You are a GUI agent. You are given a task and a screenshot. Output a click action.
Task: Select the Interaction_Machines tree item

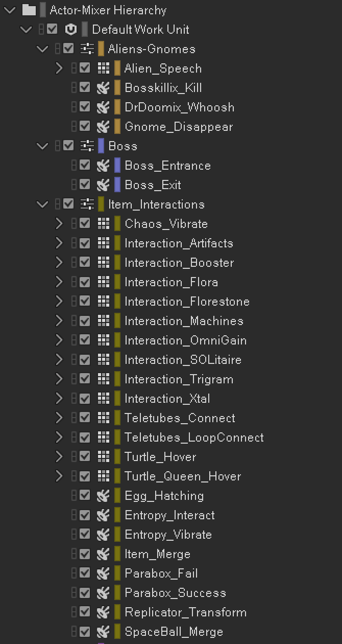point(184,321)
